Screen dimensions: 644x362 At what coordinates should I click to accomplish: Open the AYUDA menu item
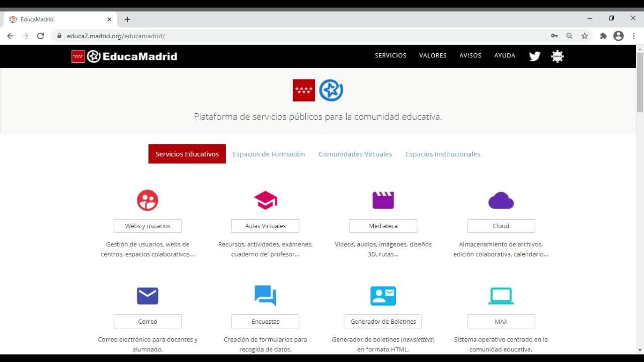505,56
